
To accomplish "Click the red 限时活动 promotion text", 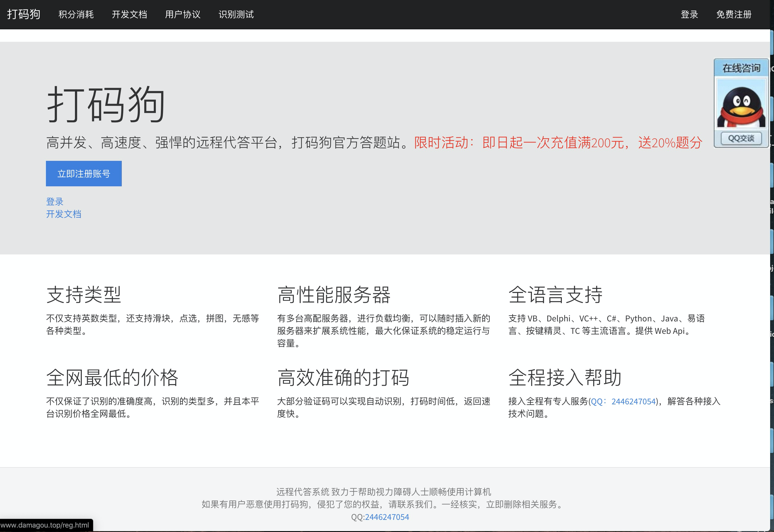I will click(x=558, y=143).
